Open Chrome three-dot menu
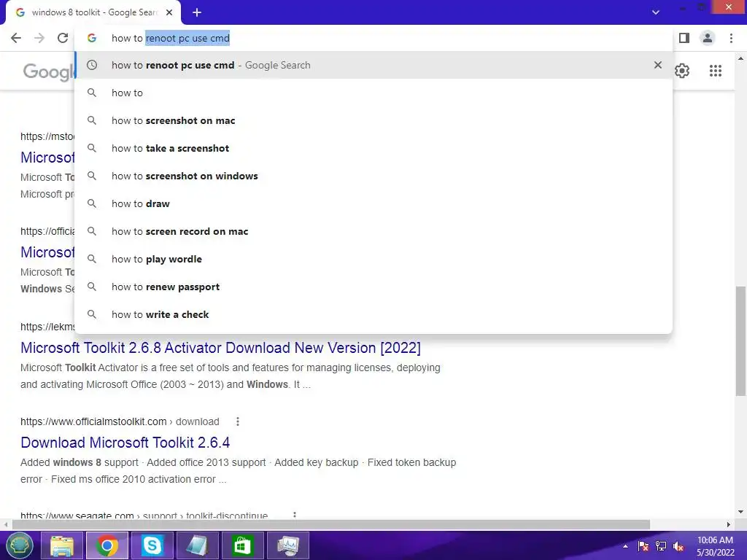Screen dimensions: 747x560 (x=731, y=38)
